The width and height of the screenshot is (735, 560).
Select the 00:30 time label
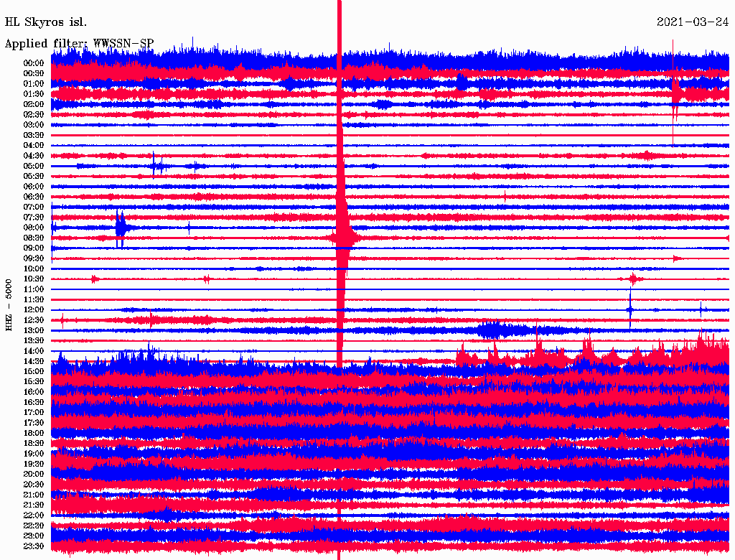click(34, 73)
